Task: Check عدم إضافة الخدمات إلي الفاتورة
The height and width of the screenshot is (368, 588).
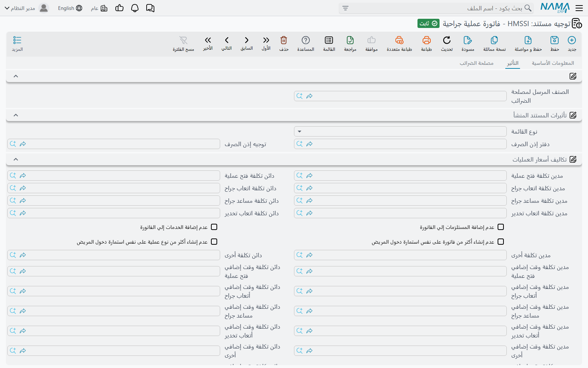Action: tap(214, 227)
